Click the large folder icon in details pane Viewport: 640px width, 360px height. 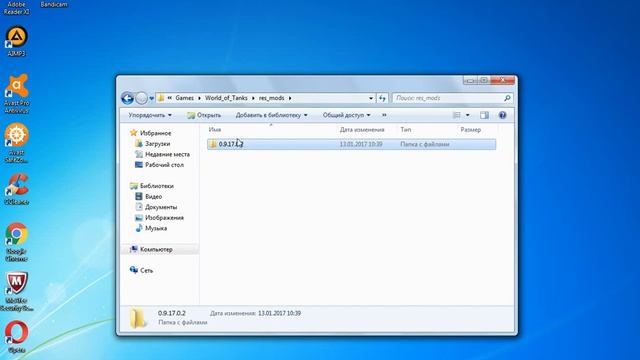138,318
